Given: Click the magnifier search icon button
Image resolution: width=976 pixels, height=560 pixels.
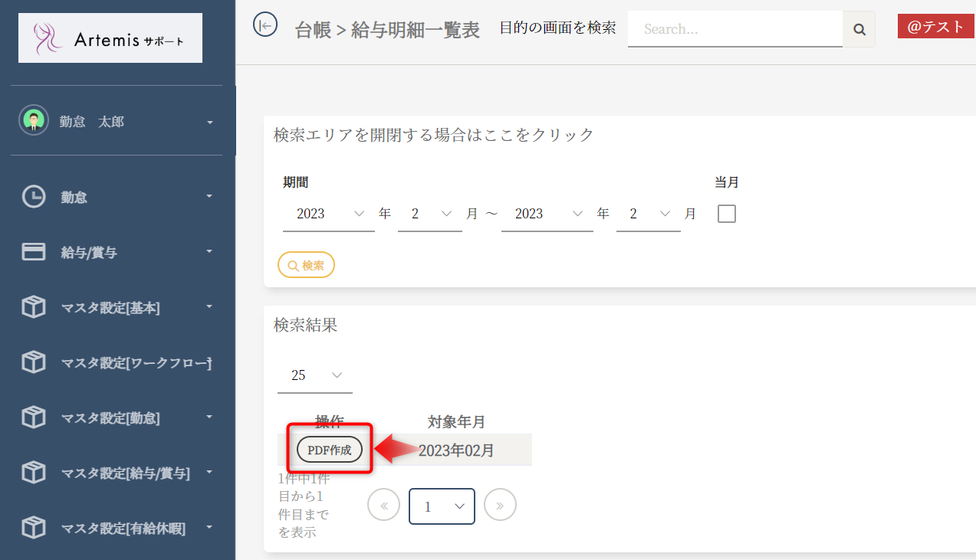Looking at the screenshot, I should 859,30.
